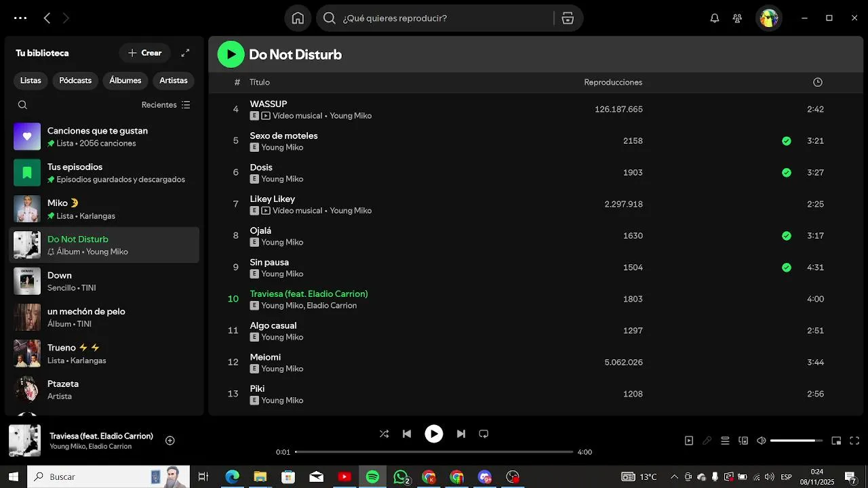The width and height of the screenshot is (868, 488).
Task: Open Canciones que te gustan playlist
Action: coord(104,137)
